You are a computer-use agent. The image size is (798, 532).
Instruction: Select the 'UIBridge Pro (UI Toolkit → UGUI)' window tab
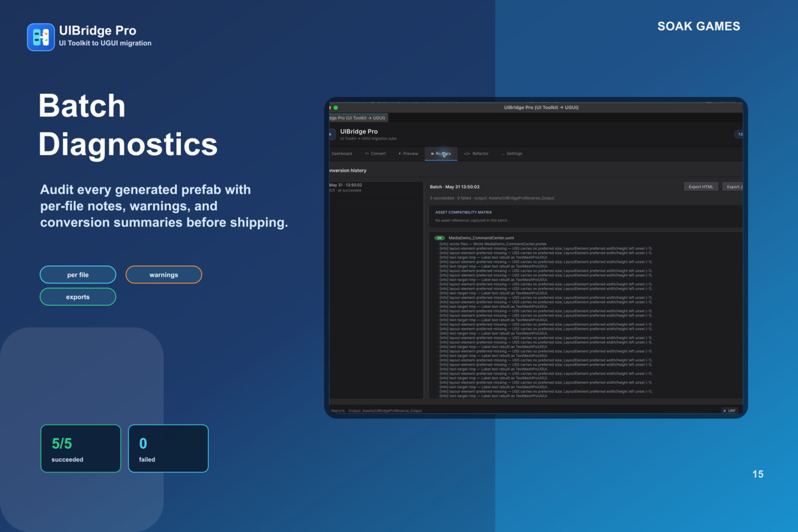tap(358, 118)
